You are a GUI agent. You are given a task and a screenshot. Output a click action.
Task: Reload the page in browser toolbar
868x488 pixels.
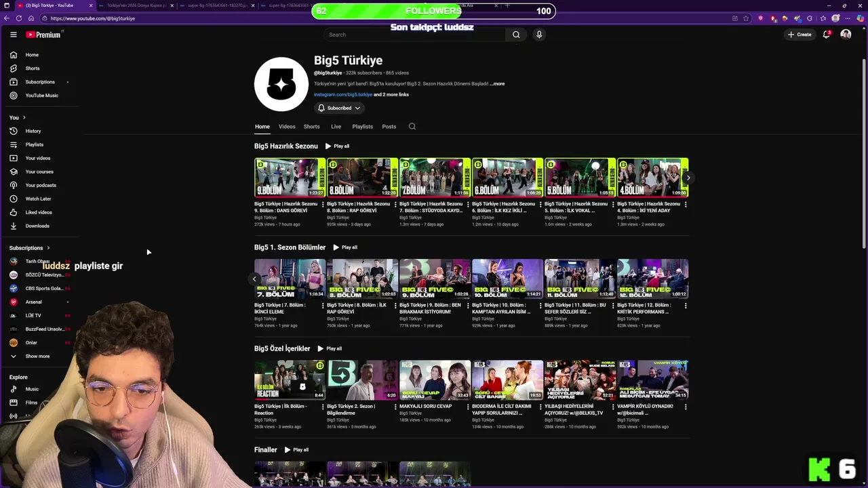(19, 18)
